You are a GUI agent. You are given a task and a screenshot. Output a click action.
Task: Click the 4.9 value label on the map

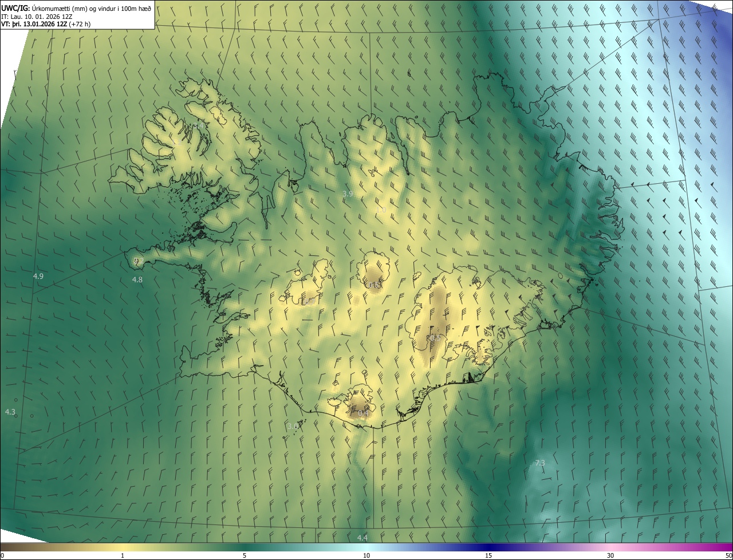[x=38, y=276]
